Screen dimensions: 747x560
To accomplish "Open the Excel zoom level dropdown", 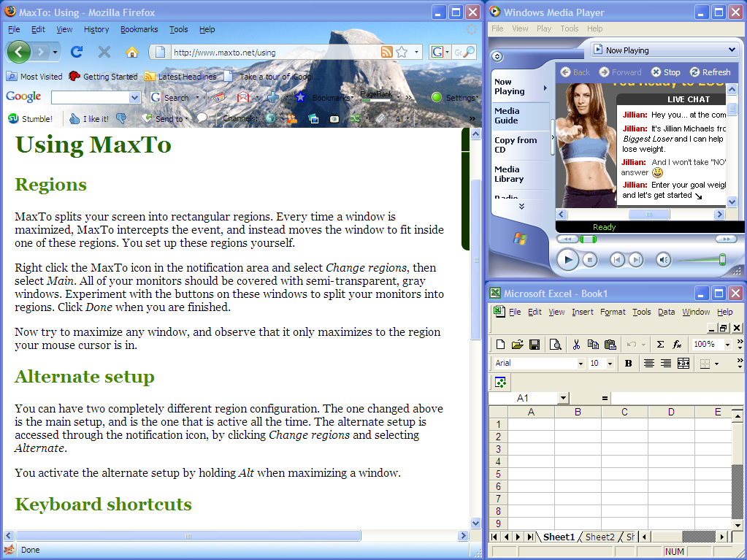I will [x=727, y=343].
